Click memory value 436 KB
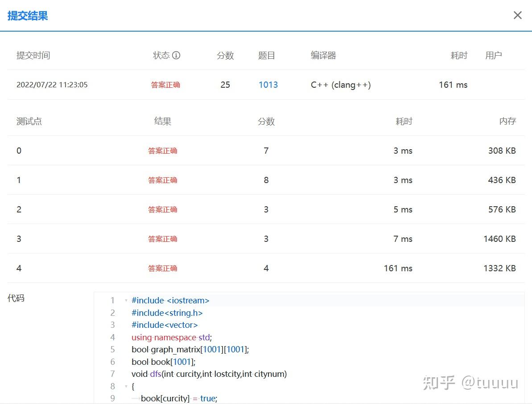This screenshot has width=532, height=404. pyautogui.click(x=502, y=180)
